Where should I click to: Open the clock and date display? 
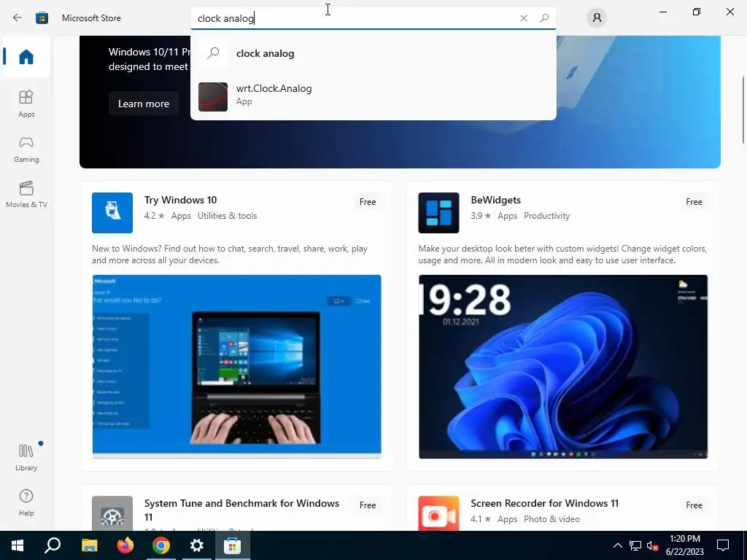click(x=684, y=545)
